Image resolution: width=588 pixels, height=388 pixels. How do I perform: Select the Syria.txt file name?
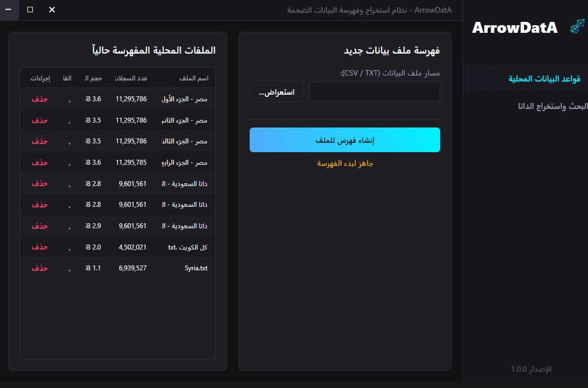tap(196, 268)
